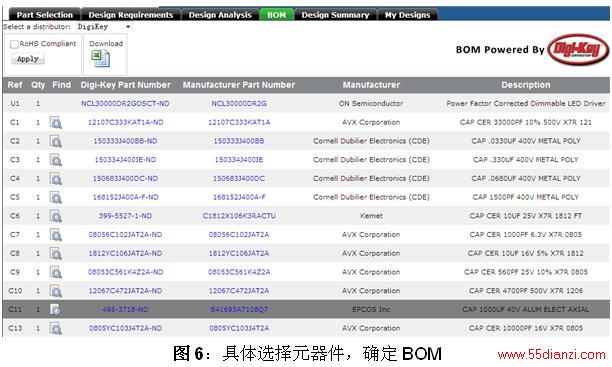The height and width of the screenshot is (367, 612).
Task: Open manufacturer part 1812YC106JAT2A link
Action: pyautogui.click(x=239, y=253)
